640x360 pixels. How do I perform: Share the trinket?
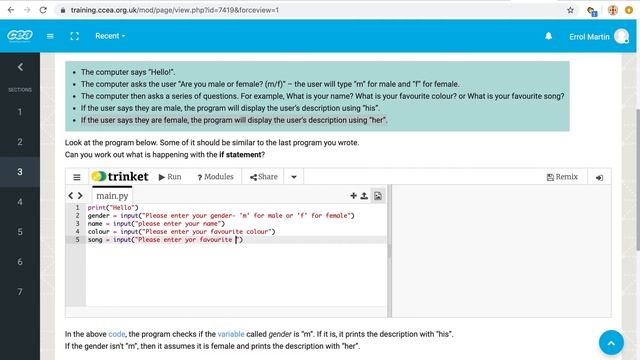264,177
